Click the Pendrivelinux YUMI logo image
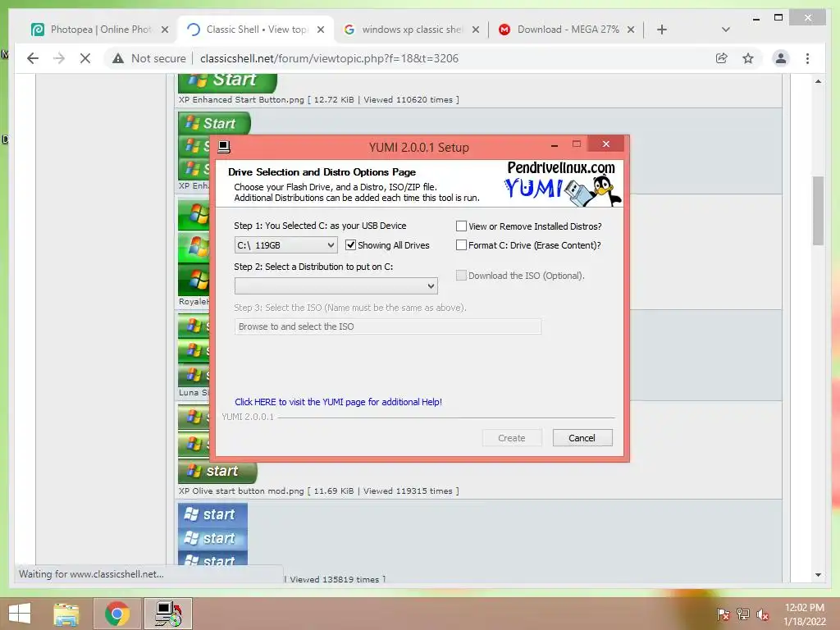 (563, 183)
